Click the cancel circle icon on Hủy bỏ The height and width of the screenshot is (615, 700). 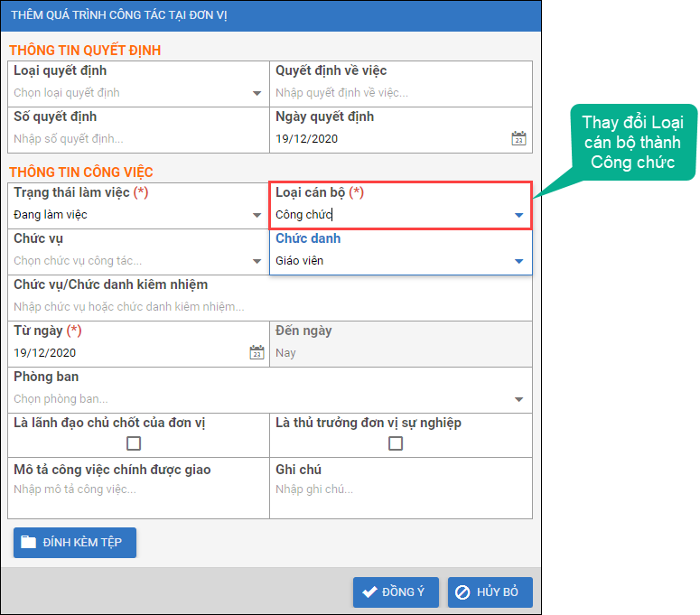pyautogui.click(x=462, y=592)
